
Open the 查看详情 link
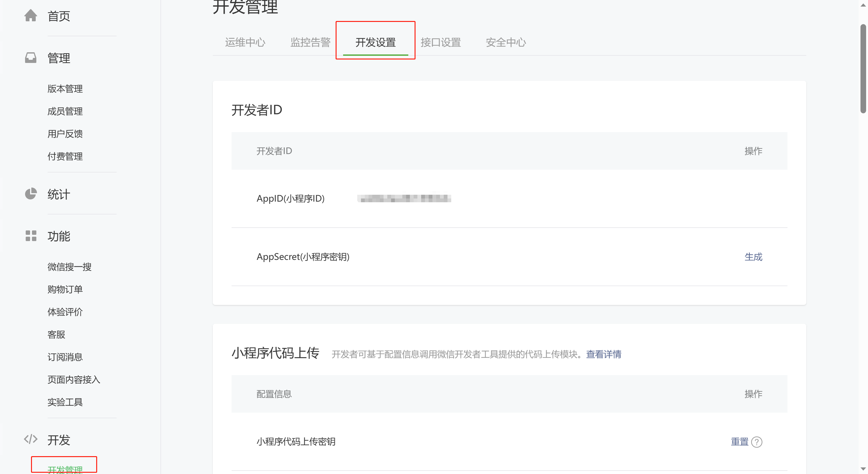604,354
